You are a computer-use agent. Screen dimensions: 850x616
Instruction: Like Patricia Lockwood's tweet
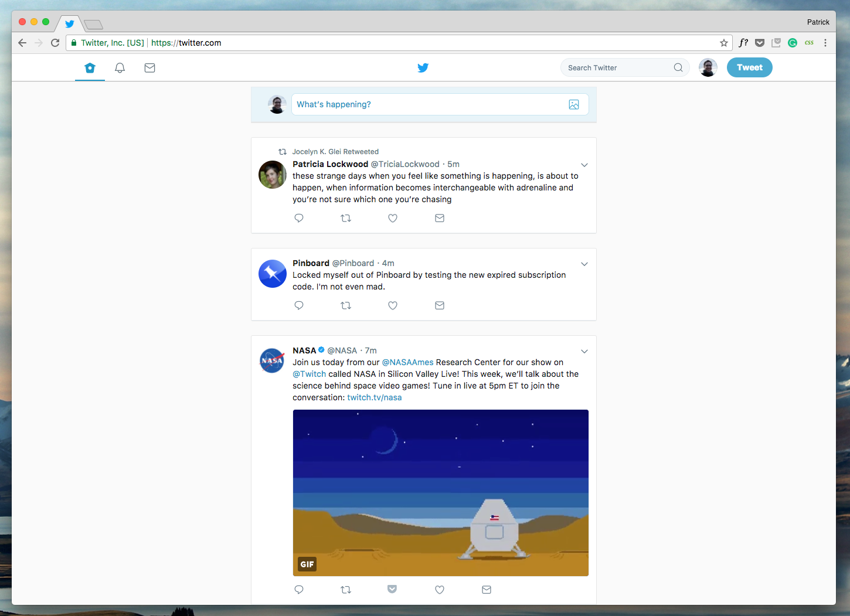pyautogui.click(x=393, y=217)
